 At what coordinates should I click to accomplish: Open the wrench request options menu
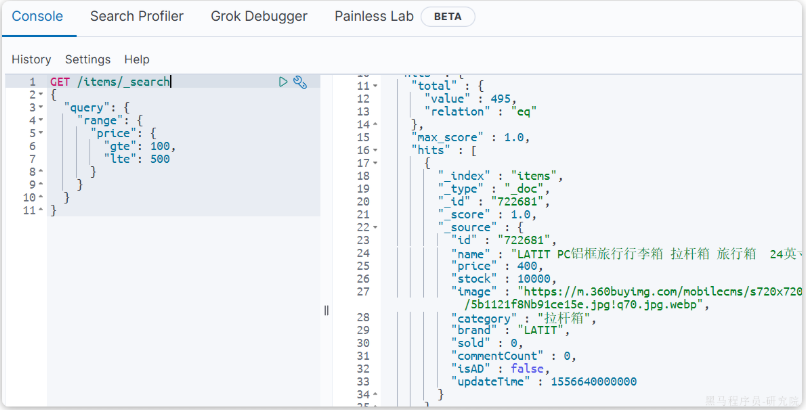coord(299,82)
